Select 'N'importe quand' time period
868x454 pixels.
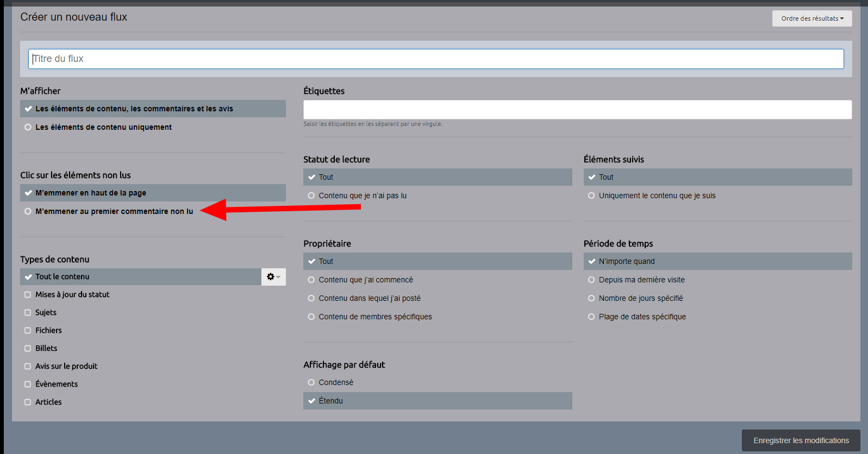(x=717, y=261)
